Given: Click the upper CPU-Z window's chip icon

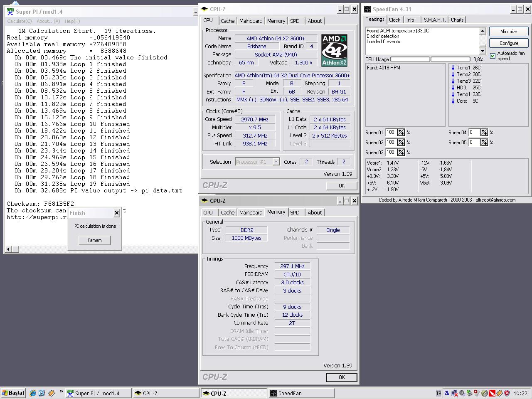Looking at the screenshot, I should 204,9.
